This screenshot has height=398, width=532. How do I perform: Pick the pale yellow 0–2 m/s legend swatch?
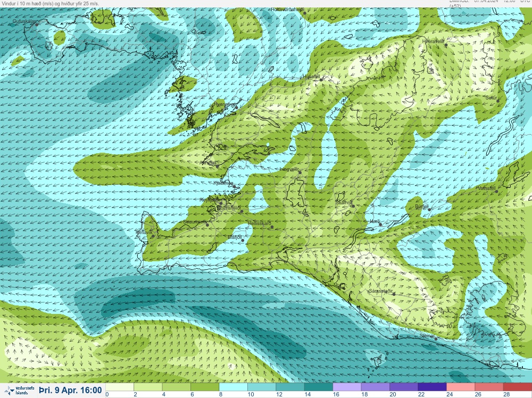[x=119, y=387]
